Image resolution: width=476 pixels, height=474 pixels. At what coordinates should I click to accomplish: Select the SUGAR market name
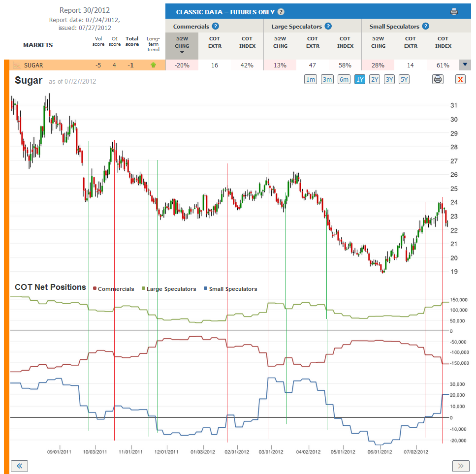(33, 65)
